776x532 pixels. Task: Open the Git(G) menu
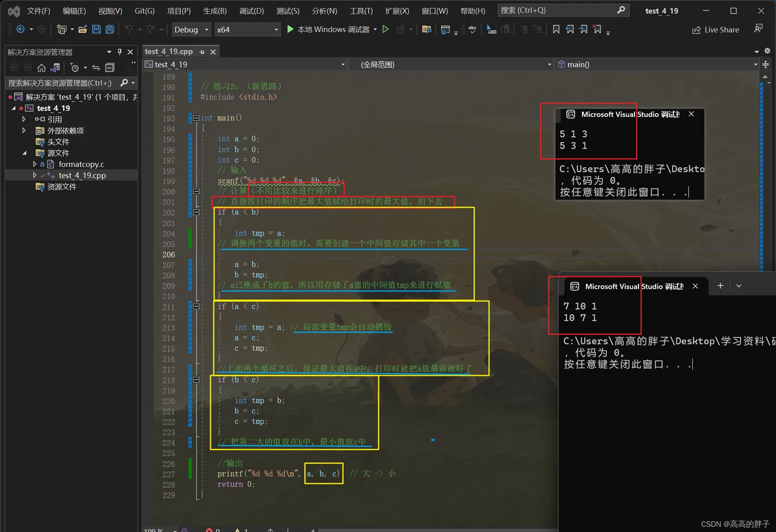(145, 11)
